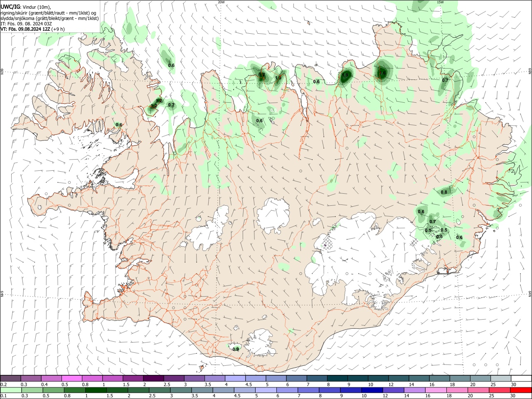Click the '15W' longitude label
This screenshot has width=532, height=399.
pyautogui.click(x=440, y=2)
